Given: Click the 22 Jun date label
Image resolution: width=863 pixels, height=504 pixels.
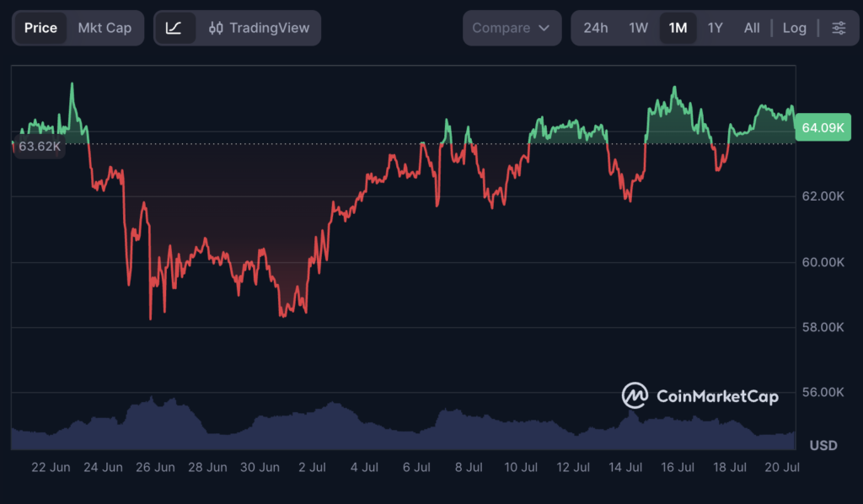Looking at the screenshot, I should pyautogui.click(x=51, y=467).
